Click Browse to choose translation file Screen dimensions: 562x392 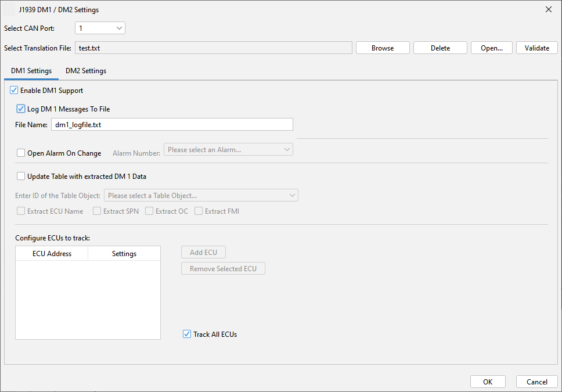383,48
